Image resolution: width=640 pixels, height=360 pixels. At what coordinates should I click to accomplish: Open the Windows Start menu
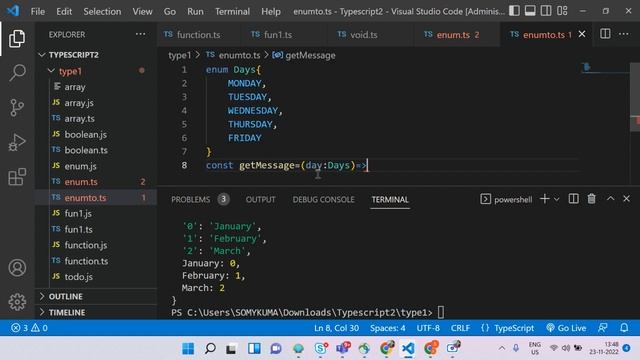pyautogui.click(x=188, y=348)
